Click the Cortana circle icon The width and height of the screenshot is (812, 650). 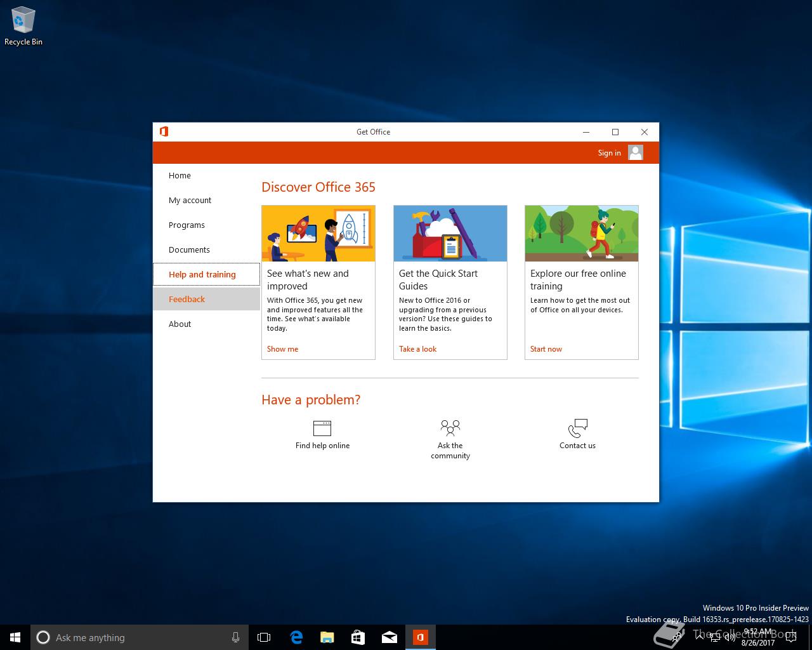tap(43, 637)
